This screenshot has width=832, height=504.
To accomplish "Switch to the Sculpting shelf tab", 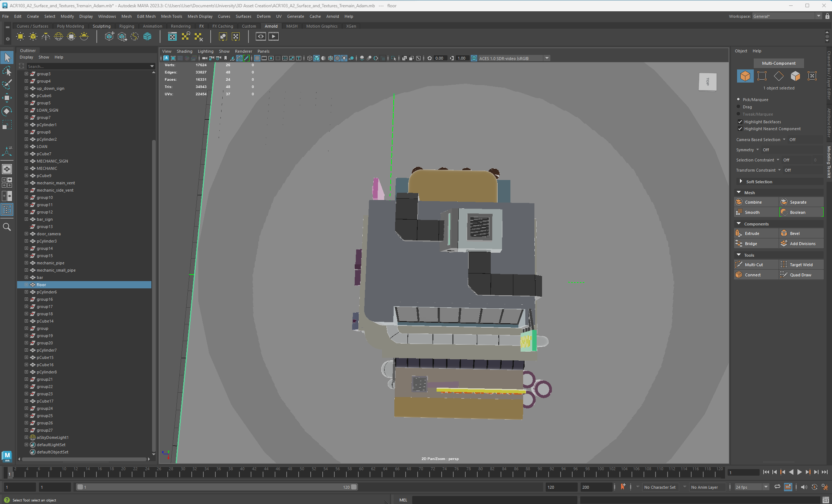I will [101, 26].
